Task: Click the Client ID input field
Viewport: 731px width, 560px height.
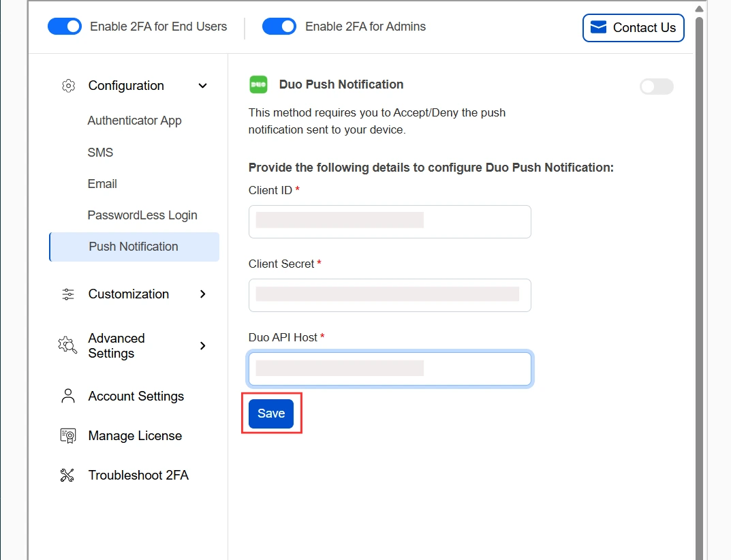Action: [390, 222]
